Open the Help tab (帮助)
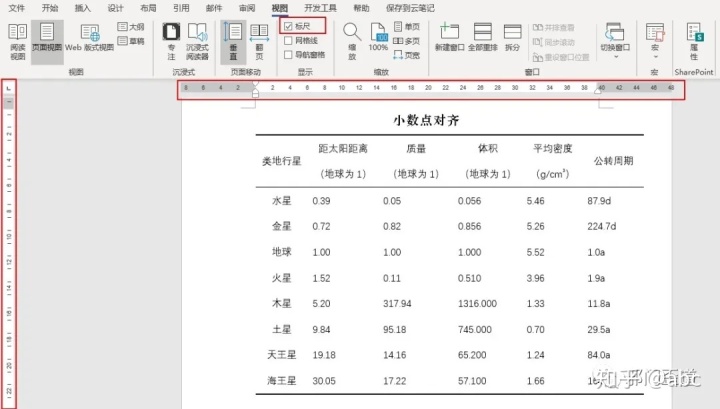The image size is (720, 409). 361,8
